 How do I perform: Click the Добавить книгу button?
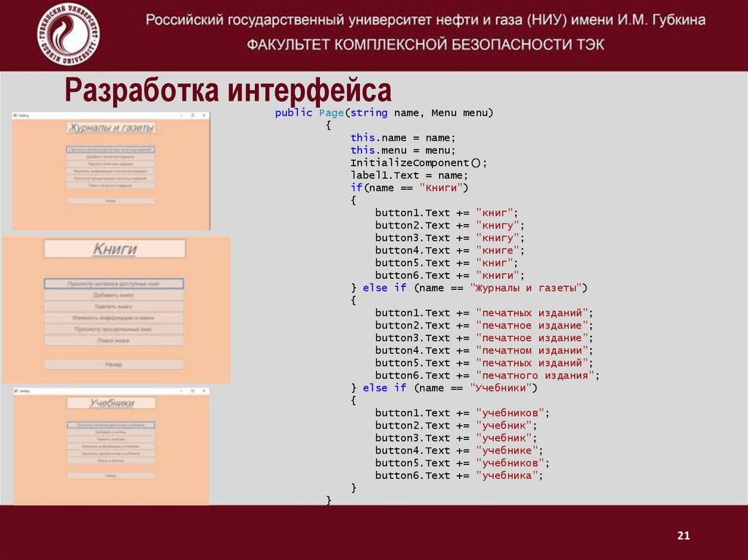pos(114,294)
